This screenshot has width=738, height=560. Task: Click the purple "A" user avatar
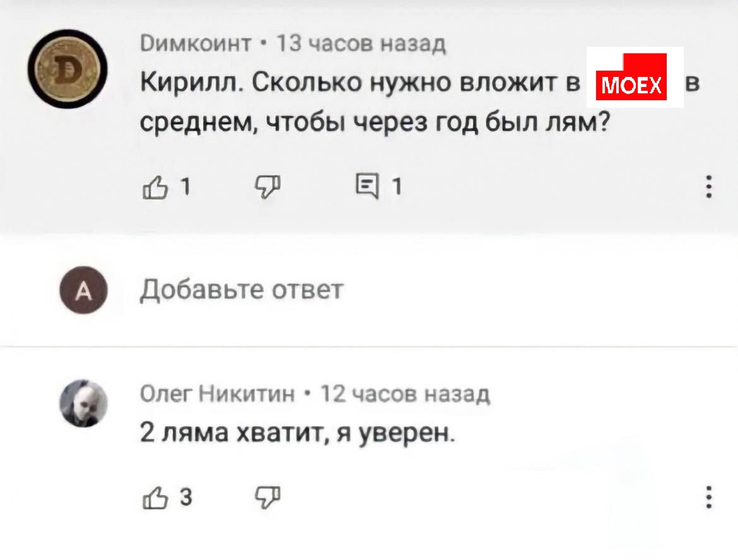pyautogui.click(x=84, y=290)
